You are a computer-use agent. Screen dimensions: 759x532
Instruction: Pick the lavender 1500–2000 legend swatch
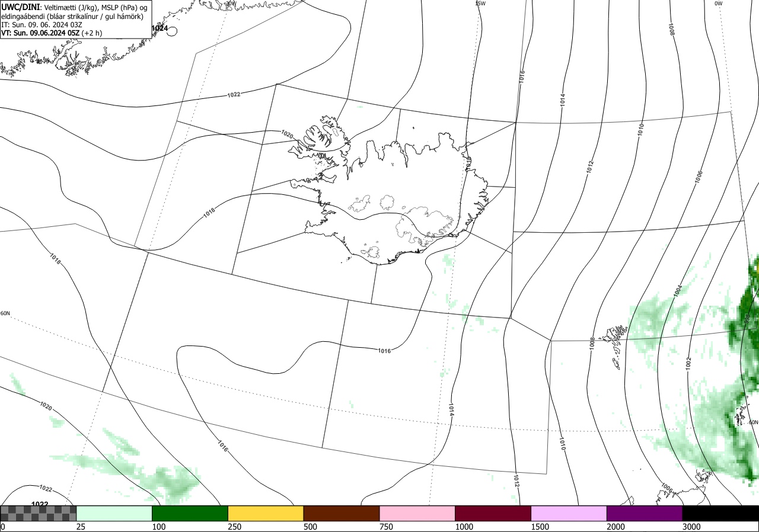pos(569,513)
